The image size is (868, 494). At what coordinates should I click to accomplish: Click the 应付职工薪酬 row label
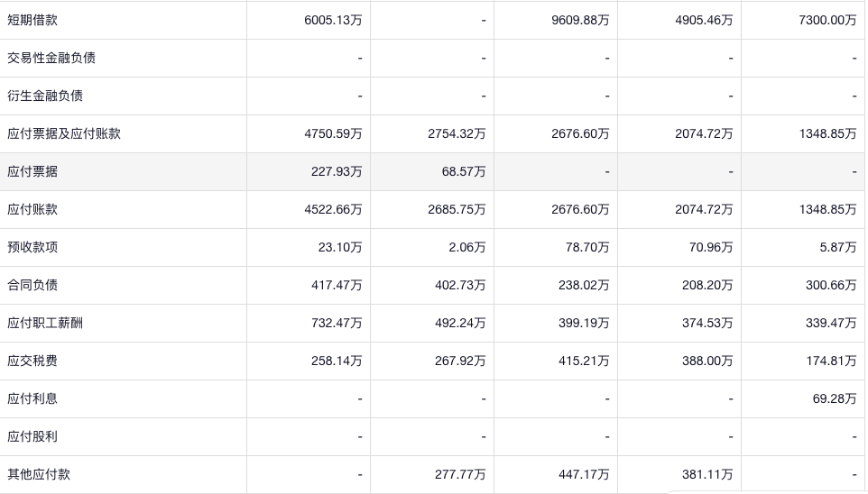45,323
